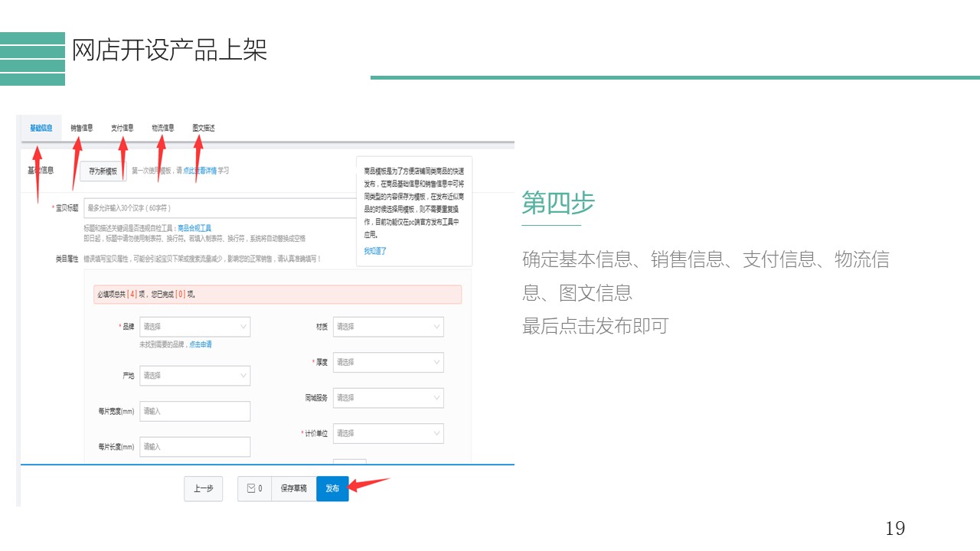Viewport: 980px width, 551px height.
Task: Open the 点此查看详情 link
Action: (x=200, y=171)
